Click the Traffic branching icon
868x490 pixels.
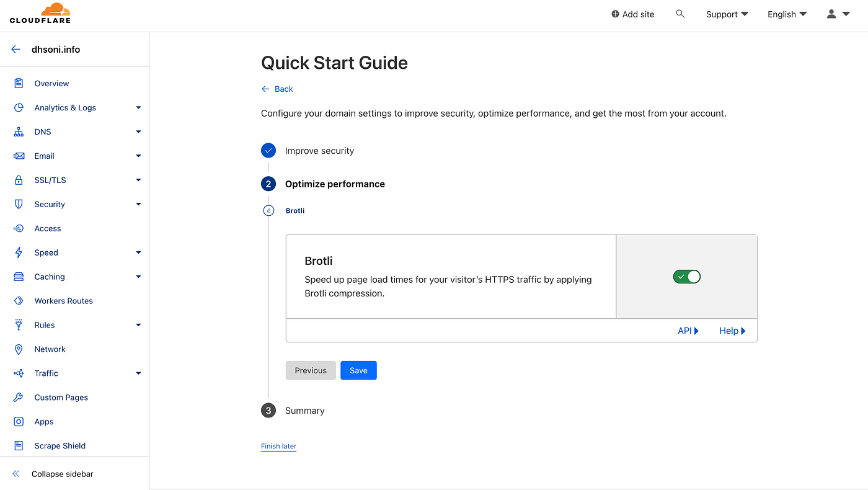pos(19,373)
